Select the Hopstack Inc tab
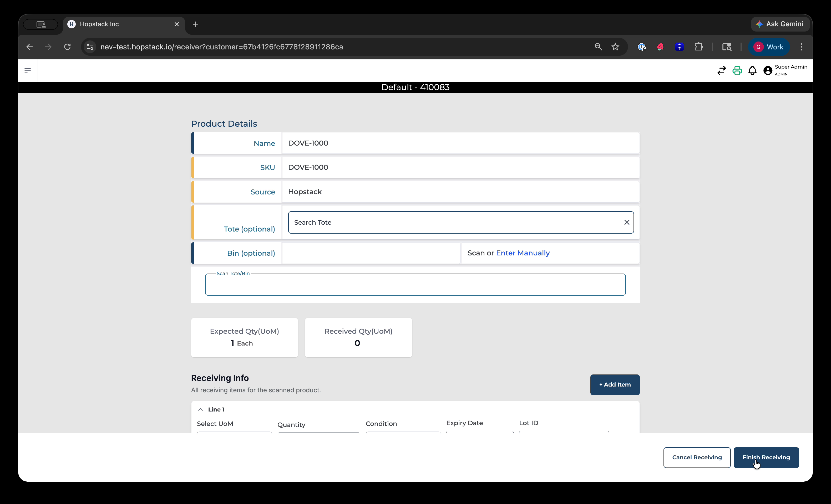The image size is (831, 504). click(124, 24)
